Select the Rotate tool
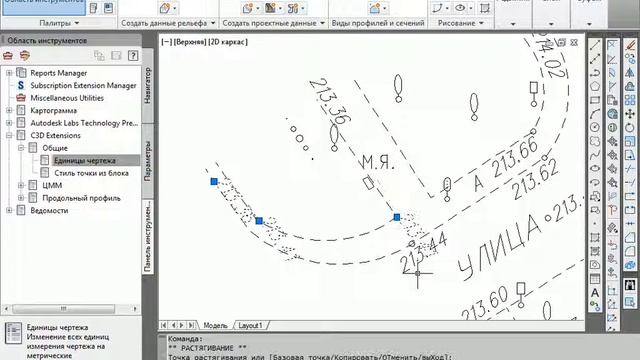The height and width of the screenshot is (360, 640). [630, 127]
